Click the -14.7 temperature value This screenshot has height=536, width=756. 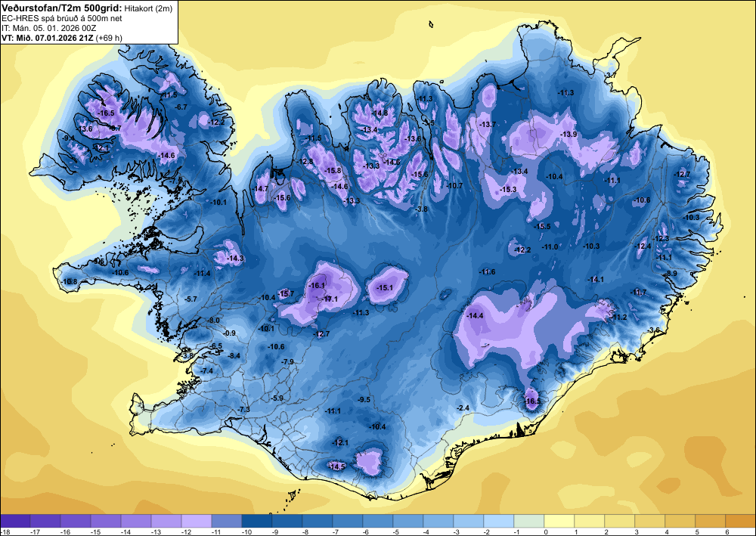(261, 188)
